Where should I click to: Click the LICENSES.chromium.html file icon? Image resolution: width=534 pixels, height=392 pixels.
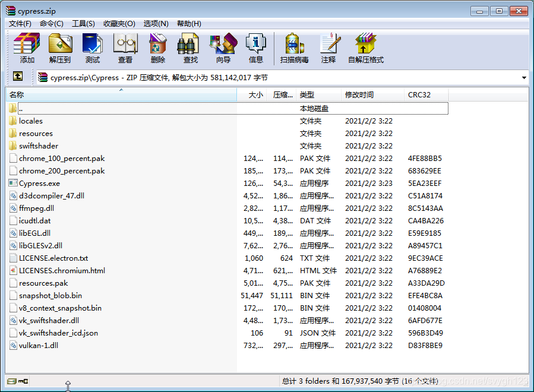tap(13, 270)
